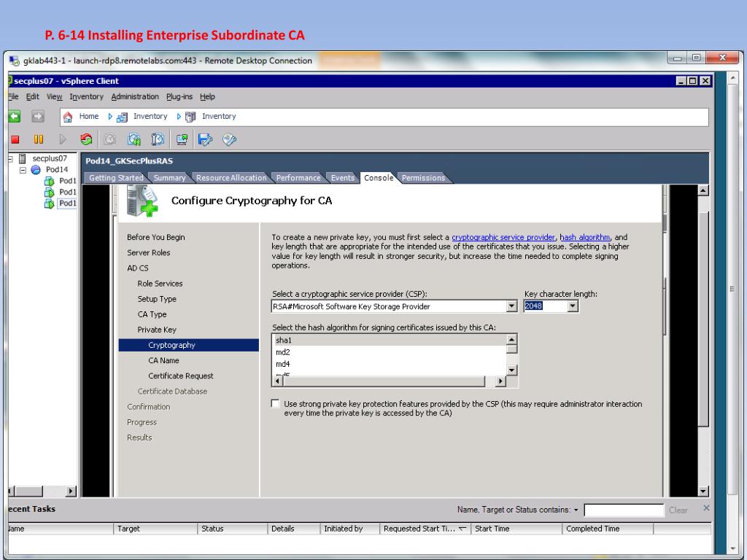Select the Setup Type wizard step
This screenshot has height=560, width=747.
coord(157,299)
